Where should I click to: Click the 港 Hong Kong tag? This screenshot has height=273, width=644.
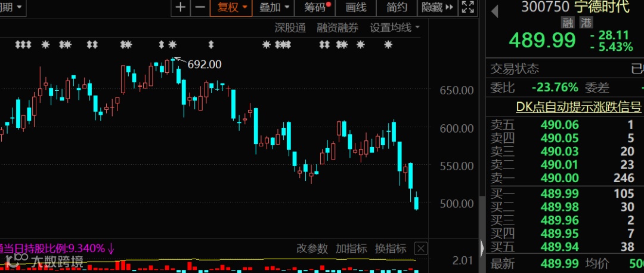click(x=586, y=23)
